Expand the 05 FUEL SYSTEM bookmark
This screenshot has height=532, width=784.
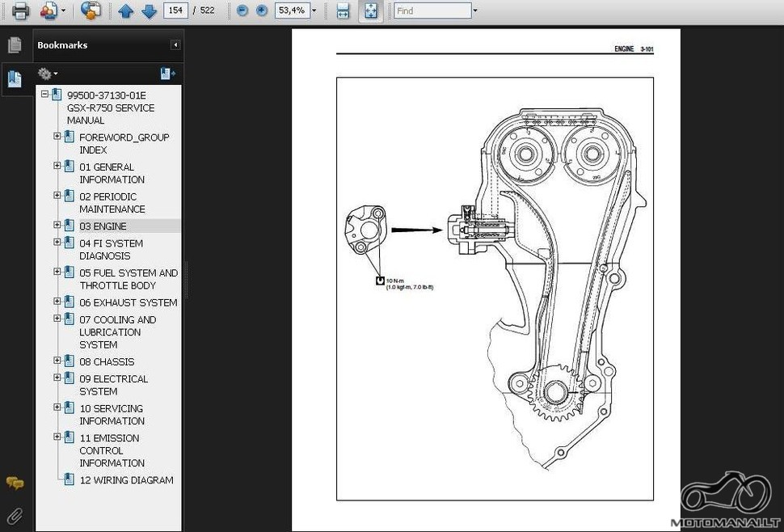[57, 272]
